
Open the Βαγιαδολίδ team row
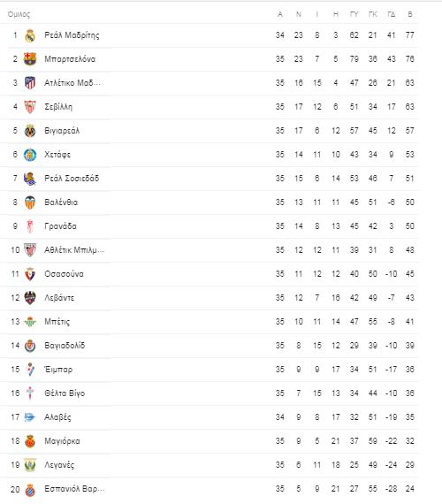(x=209, y=346)
